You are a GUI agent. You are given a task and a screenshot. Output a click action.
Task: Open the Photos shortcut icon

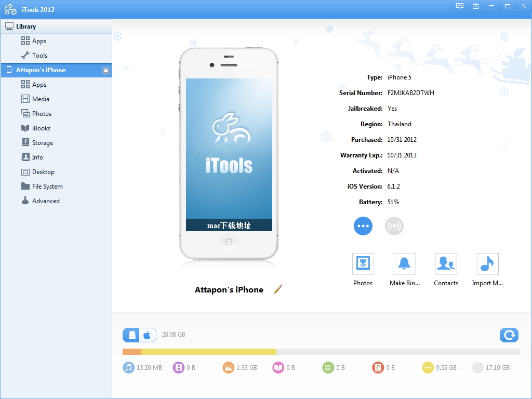click(x=363, y=263)
